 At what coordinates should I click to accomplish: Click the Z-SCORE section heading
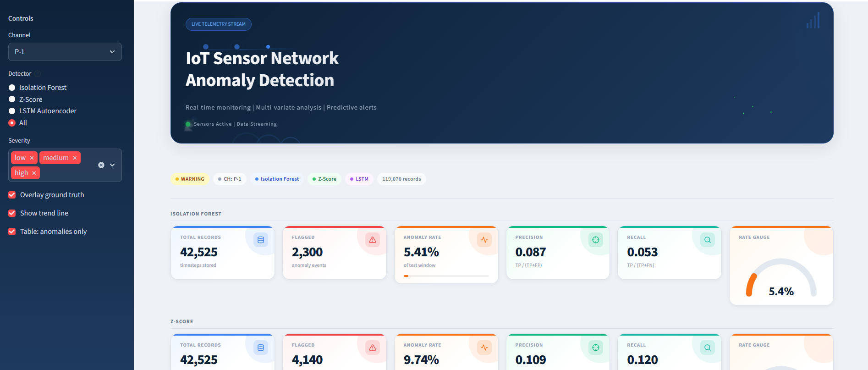click(x=181, y=322)
